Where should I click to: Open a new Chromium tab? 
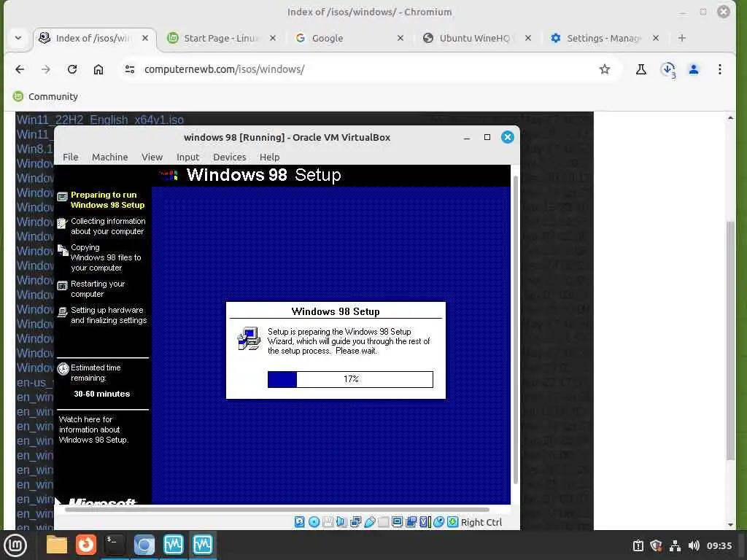(682, 38)
